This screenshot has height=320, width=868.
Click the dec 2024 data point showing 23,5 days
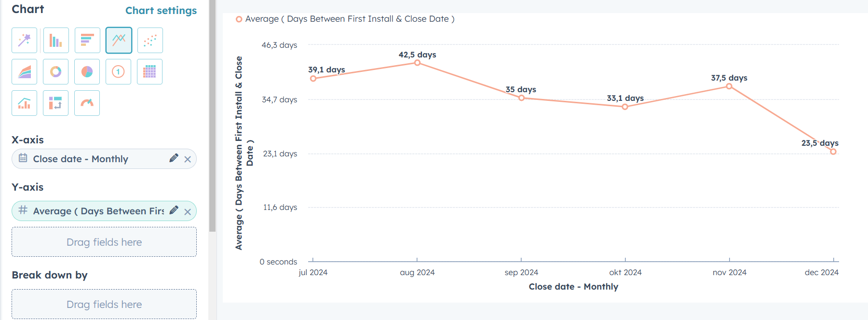pos(832,152)
